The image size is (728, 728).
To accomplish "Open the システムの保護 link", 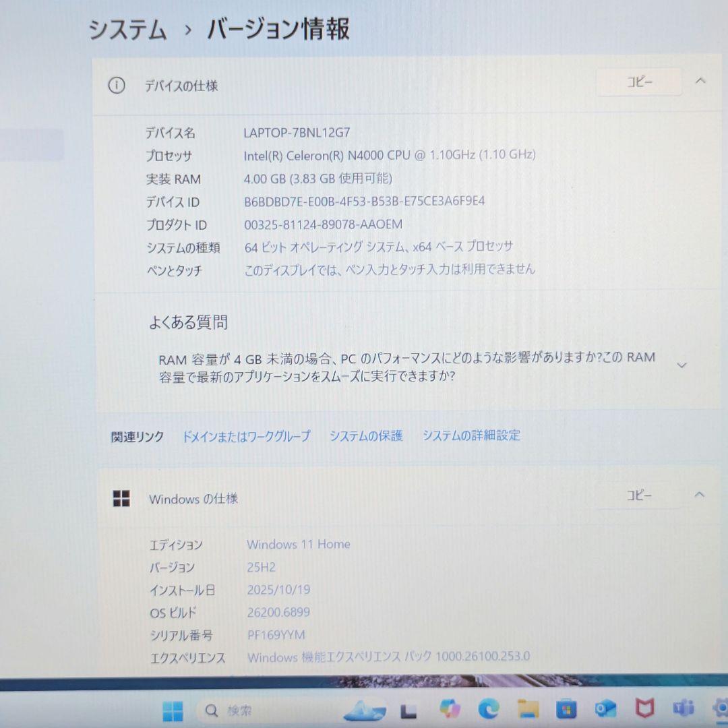I will pos(366,435).
